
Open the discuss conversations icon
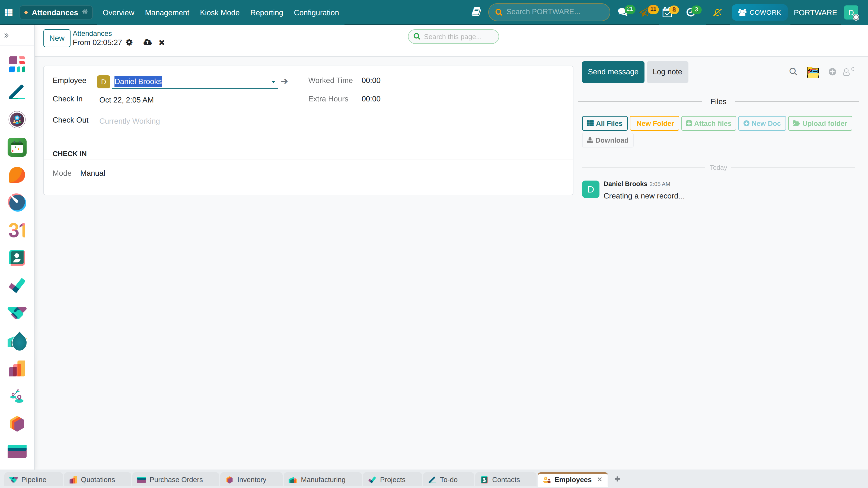coord(623,12)
